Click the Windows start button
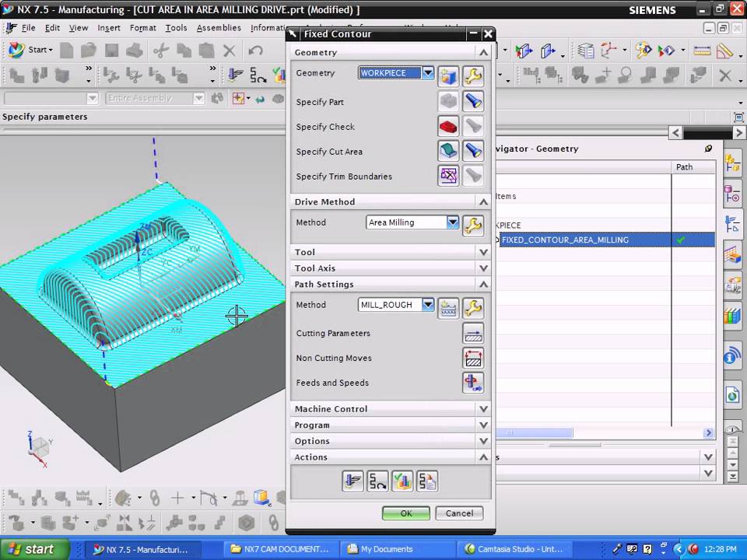 click(x=35, y=549)
